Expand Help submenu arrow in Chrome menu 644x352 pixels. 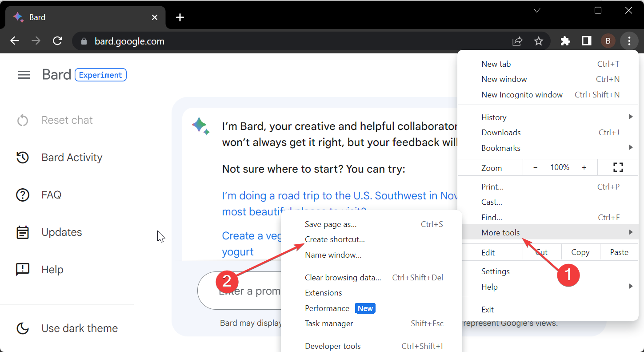pos(631,287)
